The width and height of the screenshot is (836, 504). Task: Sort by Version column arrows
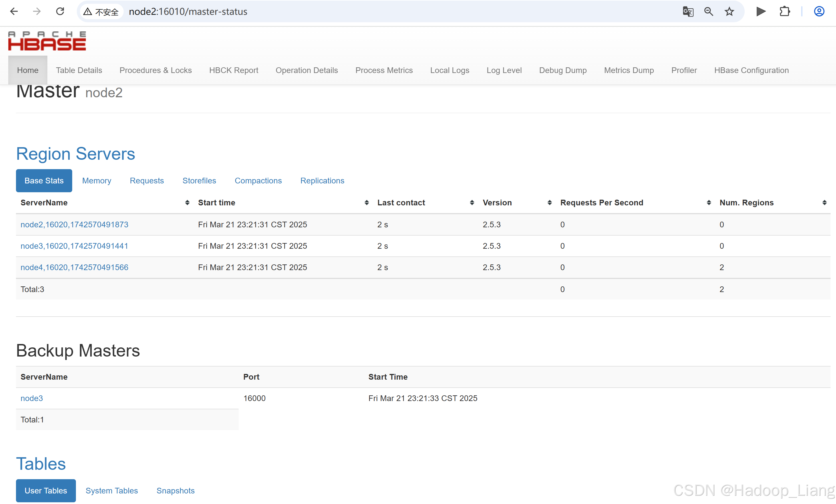click(549, 203)
